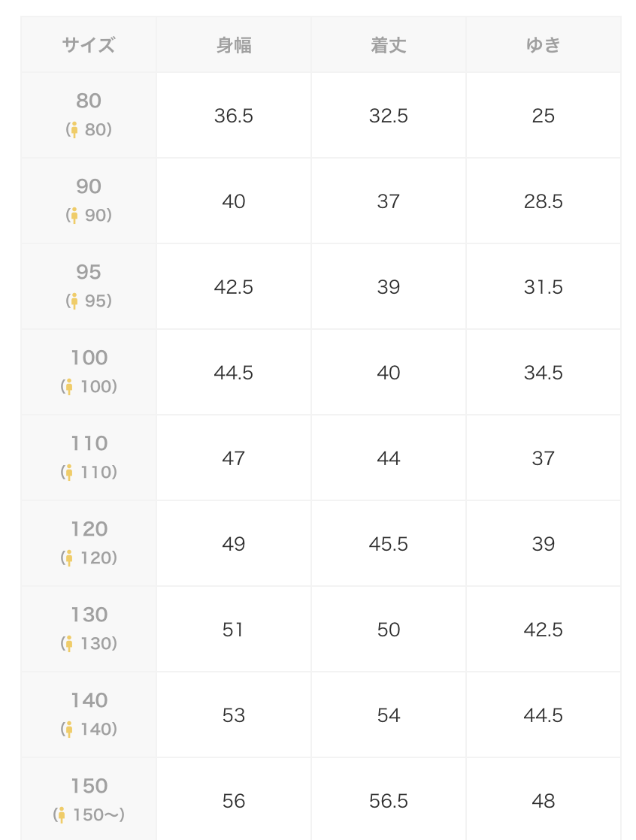
Task: Click the person icon beside height 90
Action: point(74,216)
